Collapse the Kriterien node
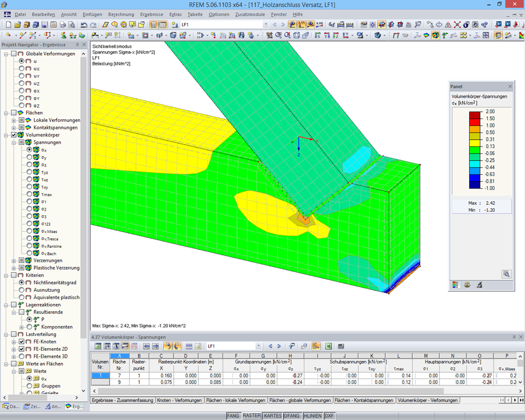Screen dimensions: 525x420 [6, 275]
